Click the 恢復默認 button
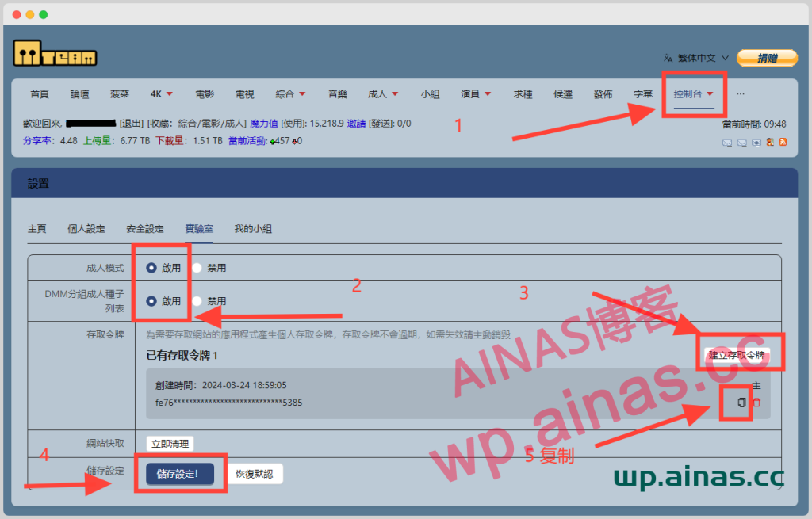812x519 pixels. (x=255, y=474)
